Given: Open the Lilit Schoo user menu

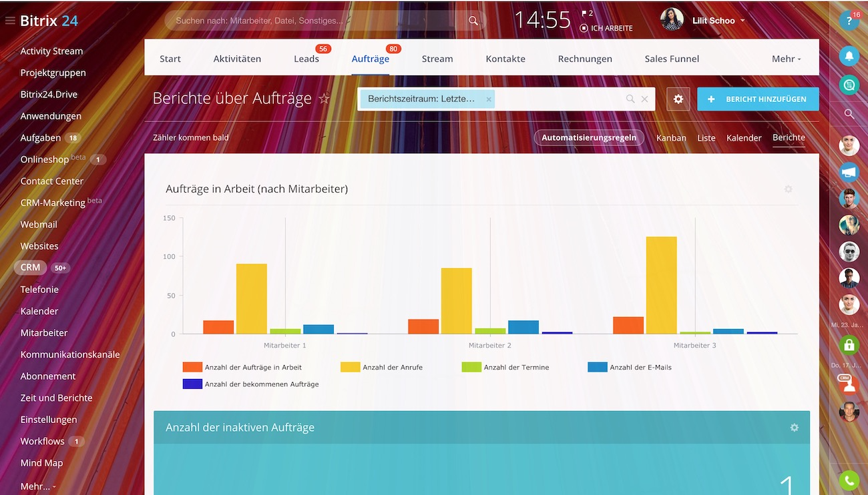Looking at the screenshot, I should (712, 21).
